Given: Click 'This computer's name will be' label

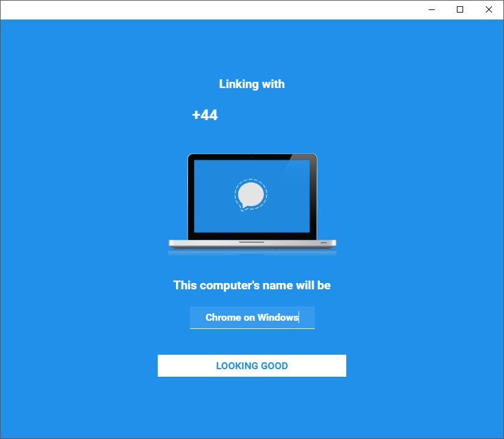Looking at the screenshot, I should point(251,286).
